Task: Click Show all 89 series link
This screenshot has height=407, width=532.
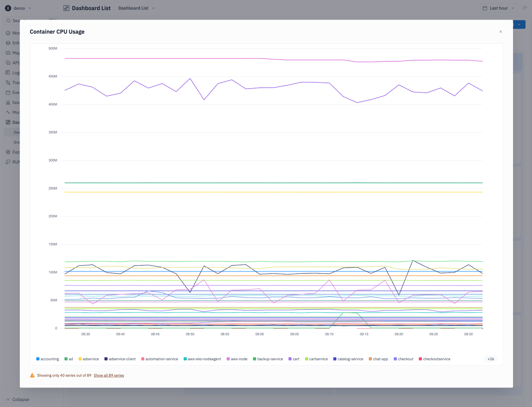Action: click(x=109, y=375)
